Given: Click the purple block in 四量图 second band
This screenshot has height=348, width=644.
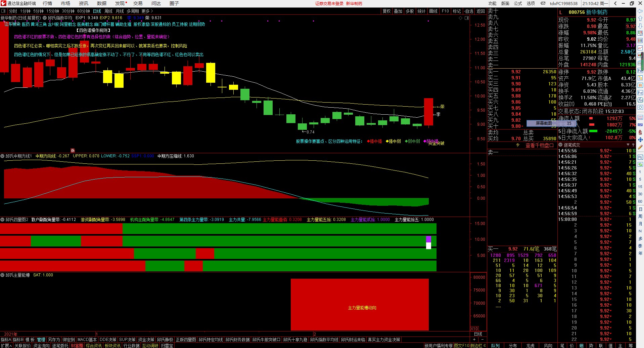Looking at the screenshot, I should (x=428, y=239).
